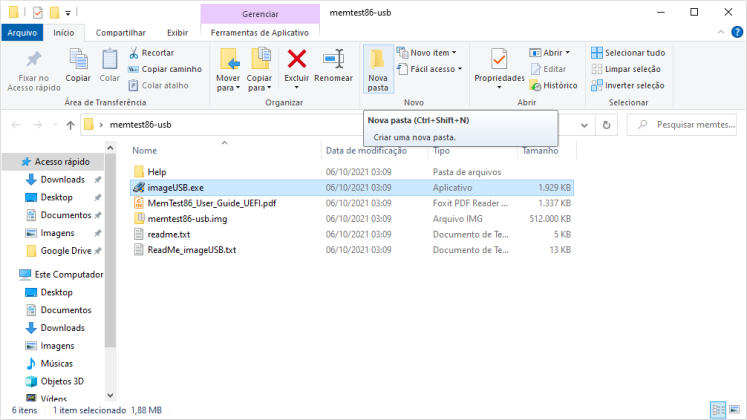Viewport: 747px width, 420px height.
Task: Go back with the left arrow
Action: pyautogui.click(x=16, y=125)
